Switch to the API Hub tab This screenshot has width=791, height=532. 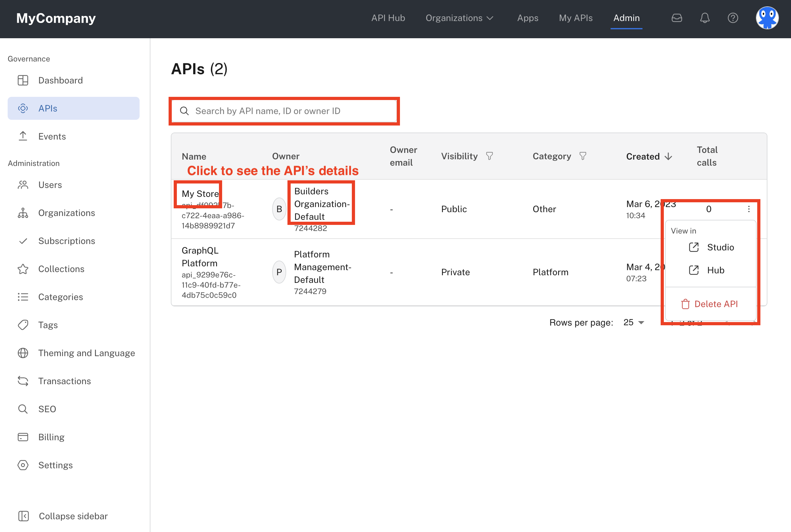pos(388,18)
